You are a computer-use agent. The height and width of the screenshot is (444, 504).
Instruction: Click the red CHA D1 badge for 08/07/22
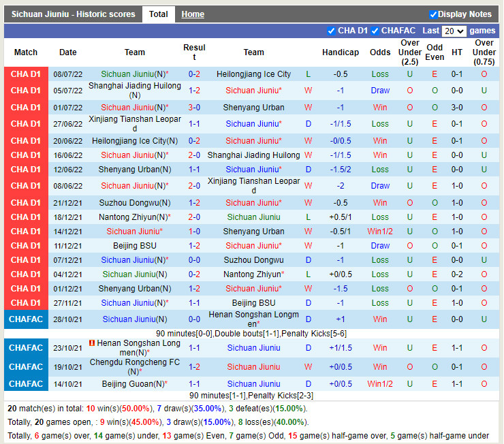[x=26, y=74]
